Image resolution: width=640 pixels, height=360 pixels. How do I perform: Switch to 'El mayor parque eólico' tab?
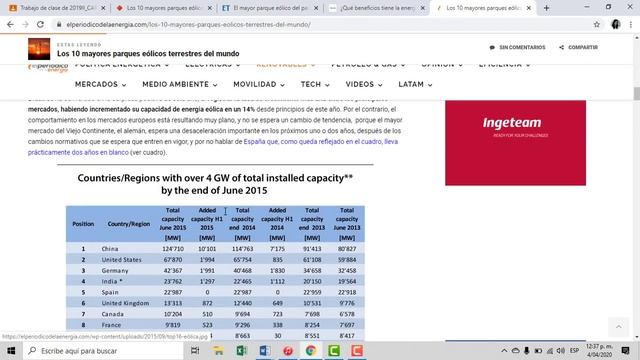269,8
